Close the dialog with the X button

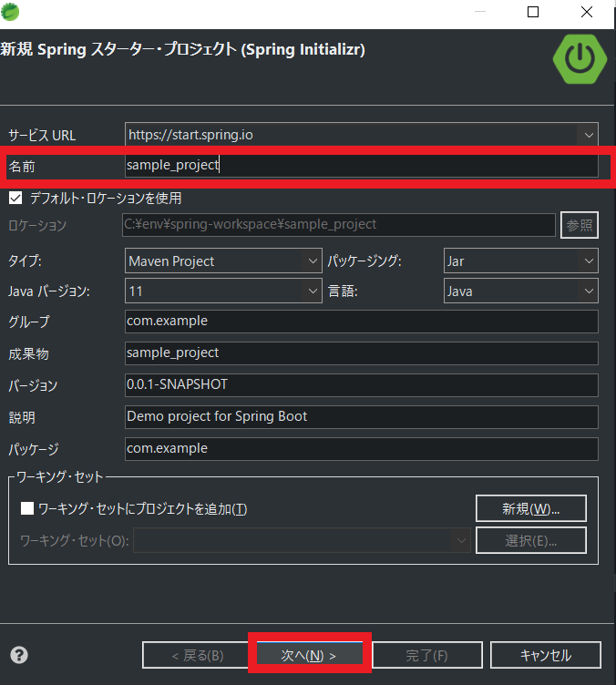tap(587, 12)
